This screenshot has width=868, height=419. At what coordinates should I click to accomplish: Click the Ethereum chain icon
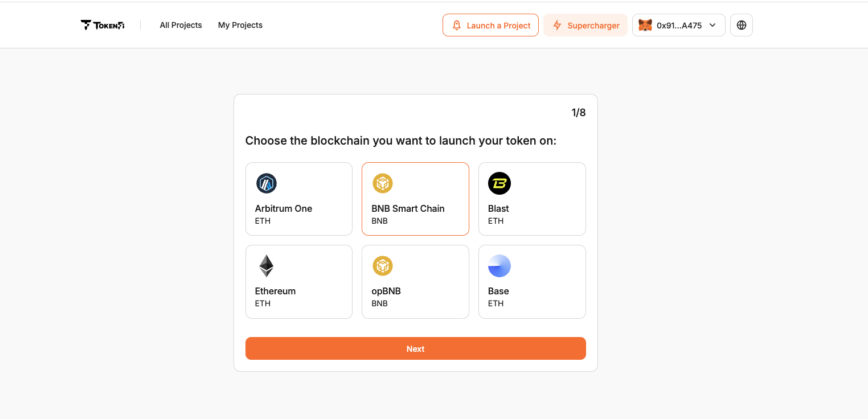266,266
